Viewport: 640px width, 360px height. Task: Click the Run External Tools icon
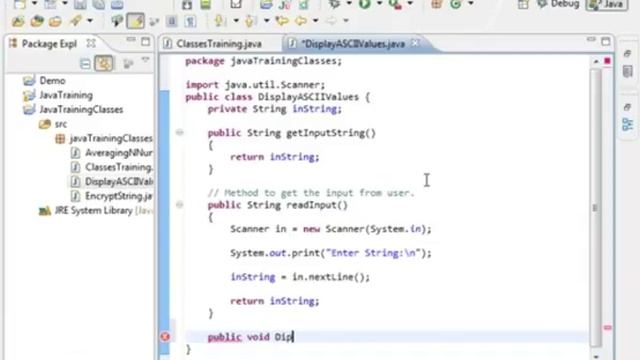coord(395,4)
